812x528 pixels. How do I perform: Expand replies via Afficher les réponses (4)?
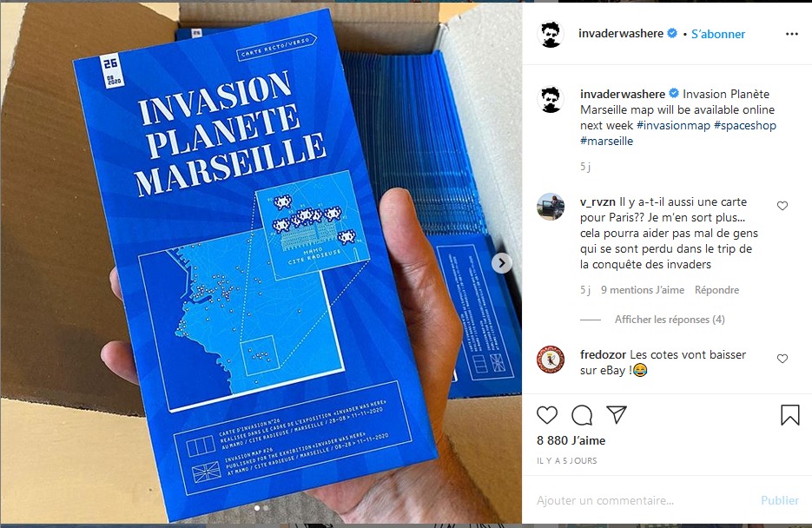pyautogui.click(x=670, y=320)
